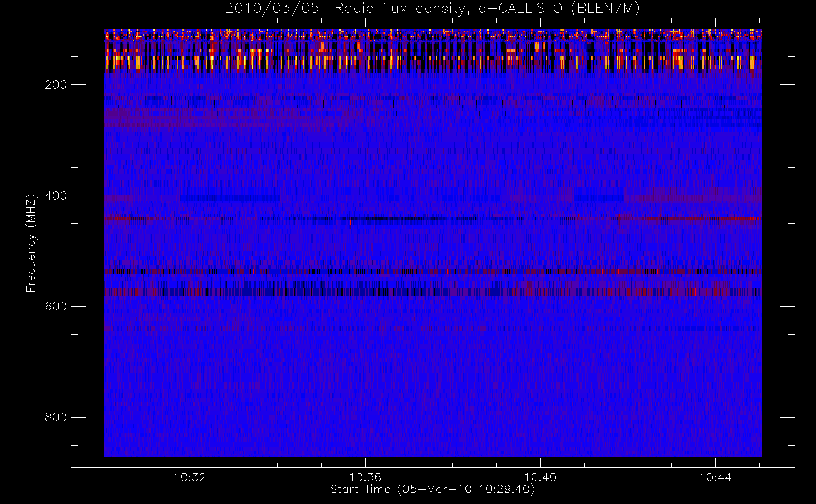Click the 800 frequency tick label
Viewport: 816px width, 504px height.
(56, 417)
